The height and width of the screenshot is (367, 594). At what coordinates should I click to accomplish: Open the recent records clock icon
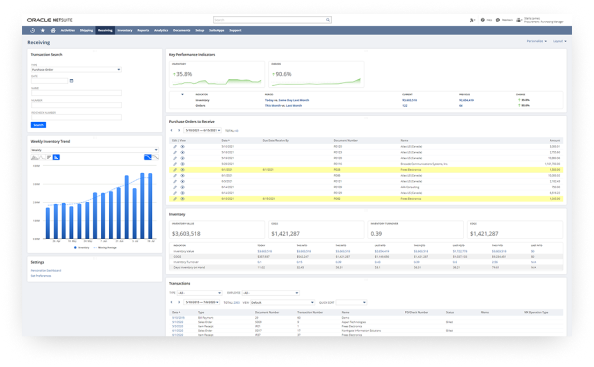point(33,30)
